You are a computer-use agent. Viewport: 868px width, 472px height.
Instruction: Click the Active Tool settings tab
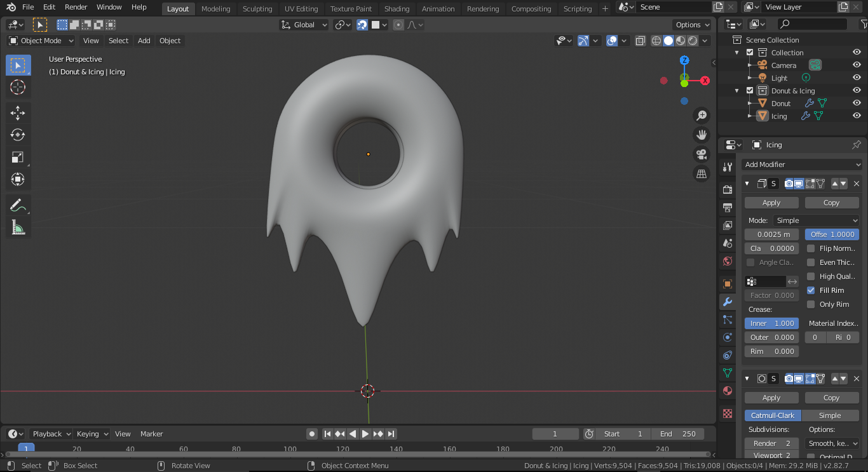(x=728, y=167)
